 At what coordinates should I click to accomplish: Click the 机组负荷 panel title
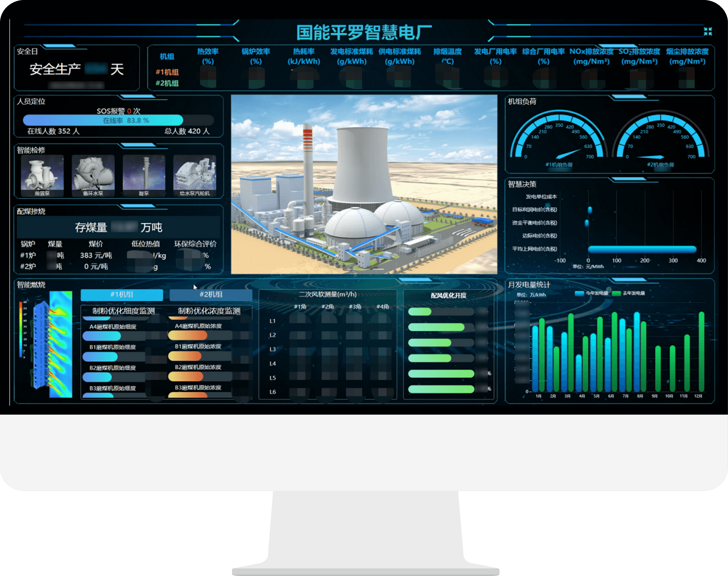pos(522,101)
